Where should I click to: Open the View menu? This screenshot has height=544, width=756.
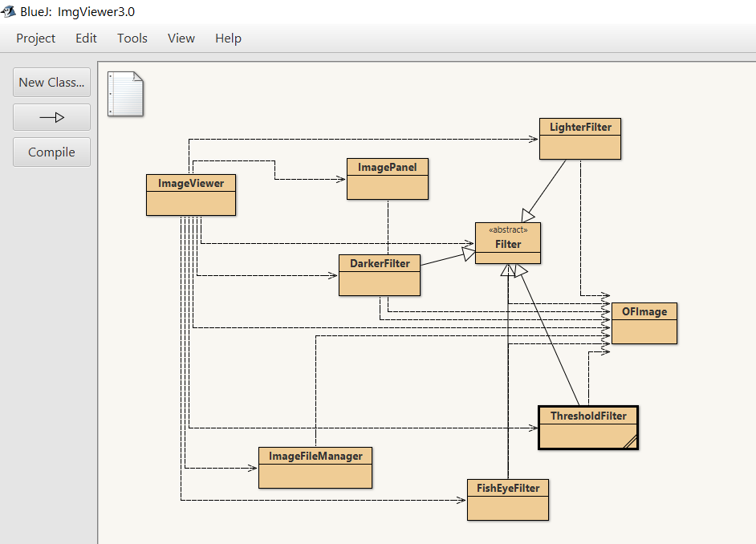pyautogui.click(x=181, y=38)
